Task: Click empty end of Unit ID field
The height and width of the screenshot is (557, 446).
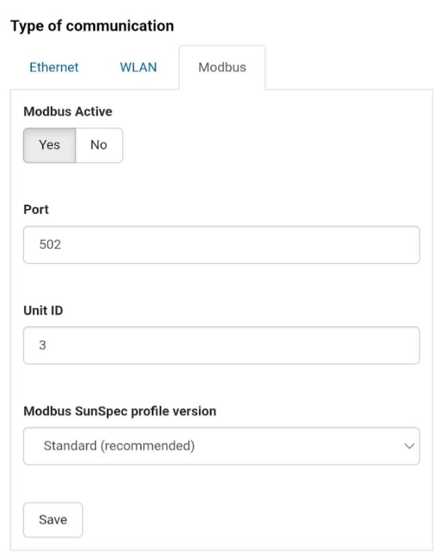Action: click(320, 345)
